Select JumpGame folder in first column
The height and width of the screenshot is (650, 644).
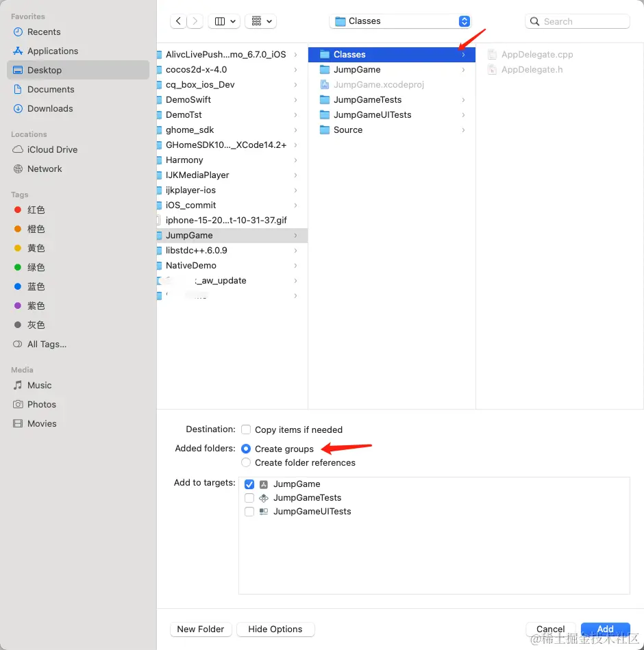tap(232, 236)
